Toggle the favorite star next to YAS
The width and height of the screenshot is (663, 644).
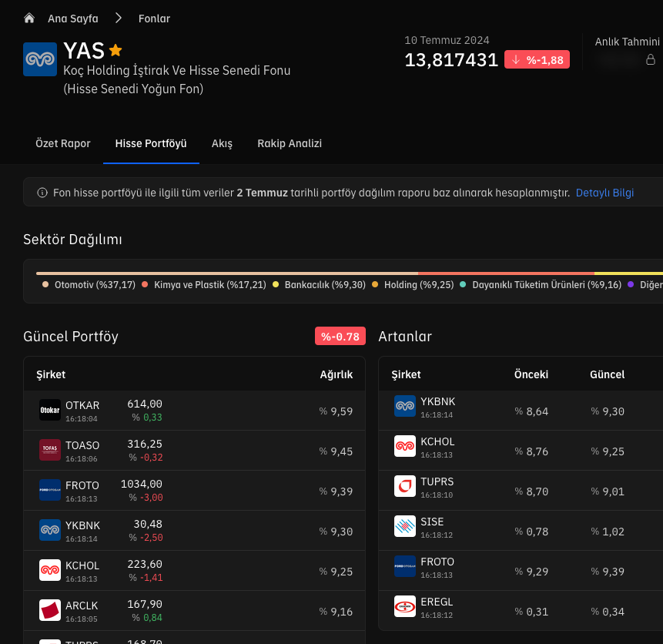tap(116, 50)
